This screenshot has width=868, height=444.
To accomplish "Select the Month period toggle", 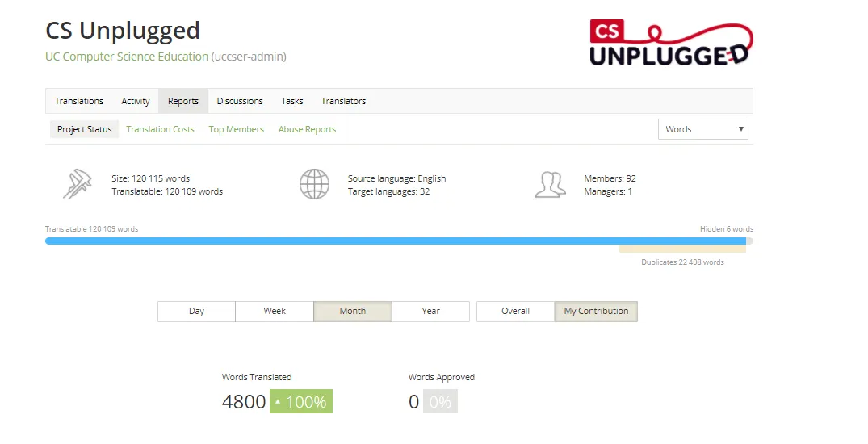I will click(353, 311).
